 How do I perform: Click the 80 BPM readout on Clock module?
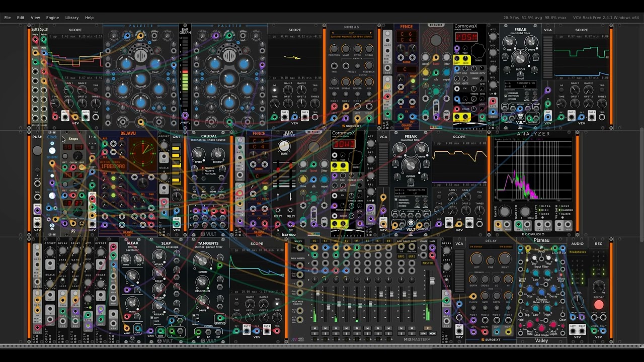pyautogui.click(x=52, y=157)
